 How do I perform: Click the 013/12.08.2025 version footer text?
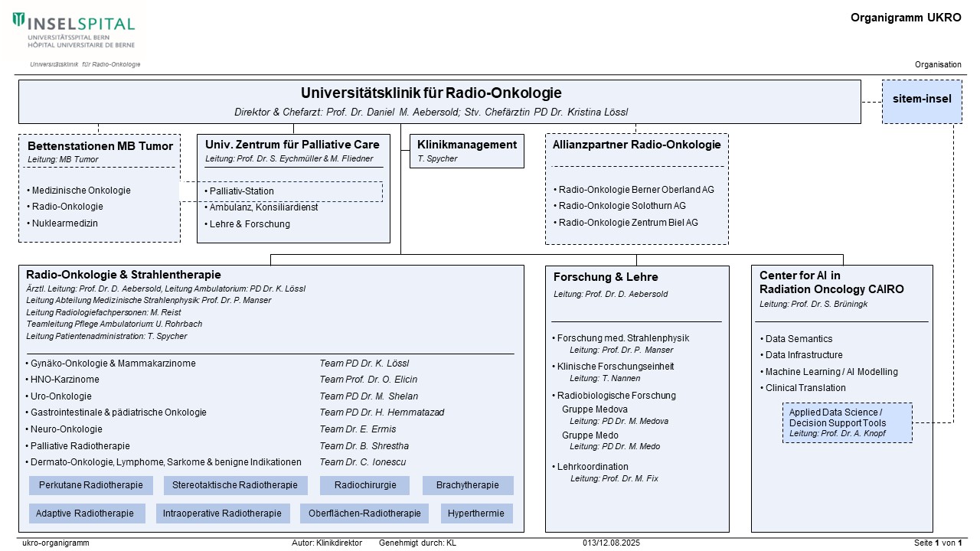(x=611, y=543)
